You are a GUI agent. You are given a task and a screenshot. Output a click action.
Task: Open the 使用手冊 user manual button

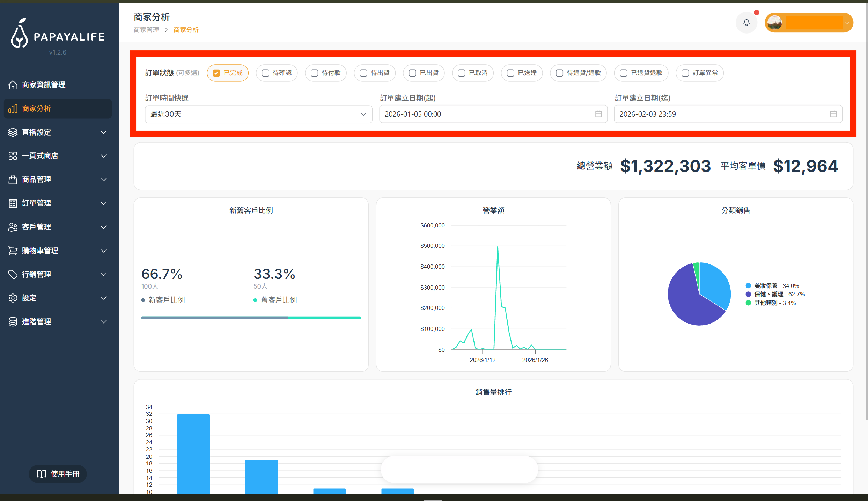pyautogui.click(x=58, y=474)
